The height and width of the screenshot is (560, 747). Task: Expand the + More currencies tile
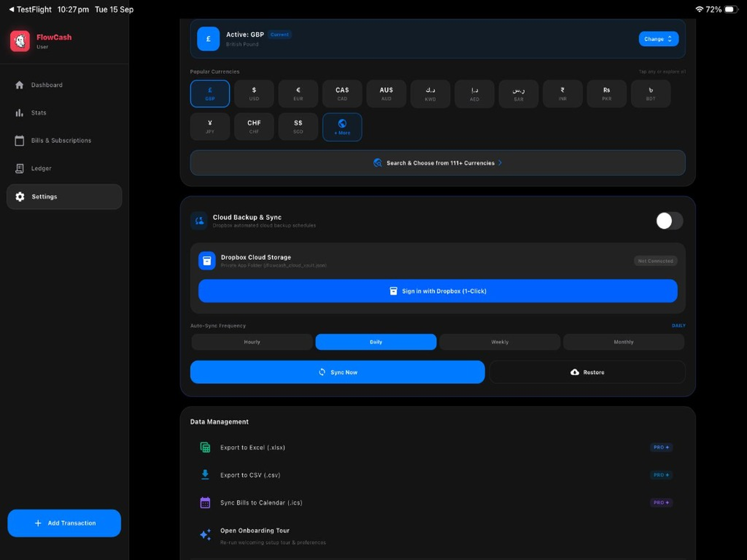click(x=342, y=127)
